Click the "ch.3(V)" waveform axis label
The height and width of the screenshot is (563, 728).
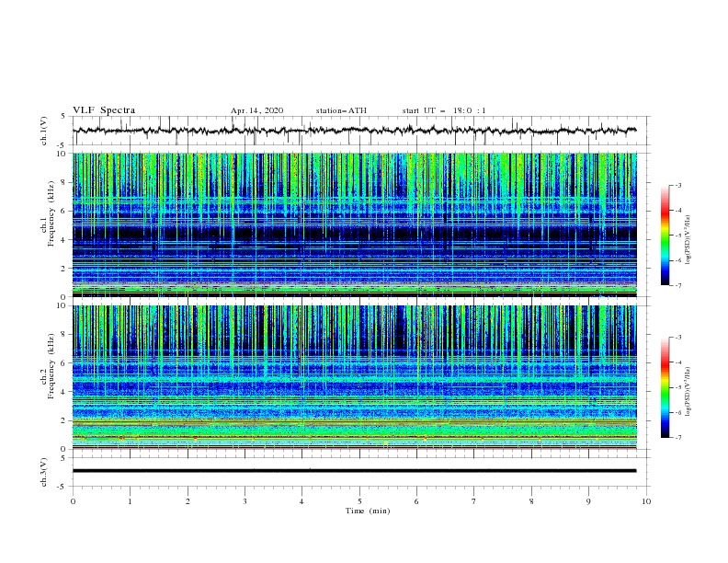click(x=44, y=472)
